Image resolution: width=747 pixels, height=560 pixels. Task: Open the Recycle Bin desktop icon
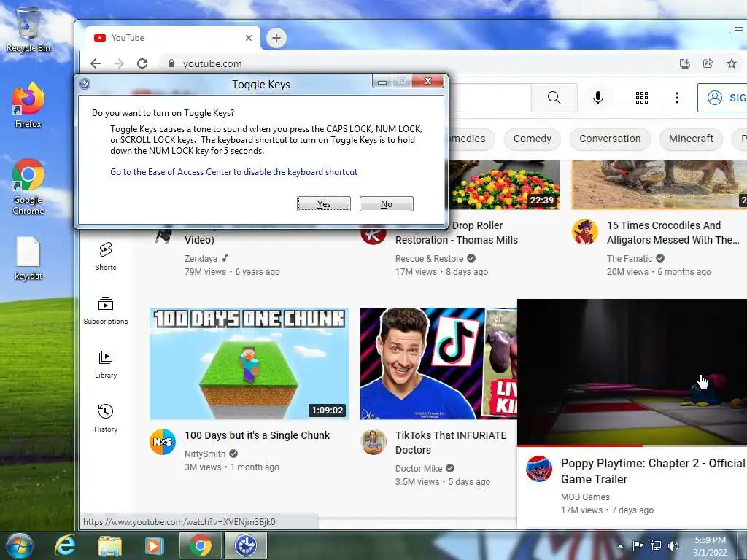[x=28, y=29]
